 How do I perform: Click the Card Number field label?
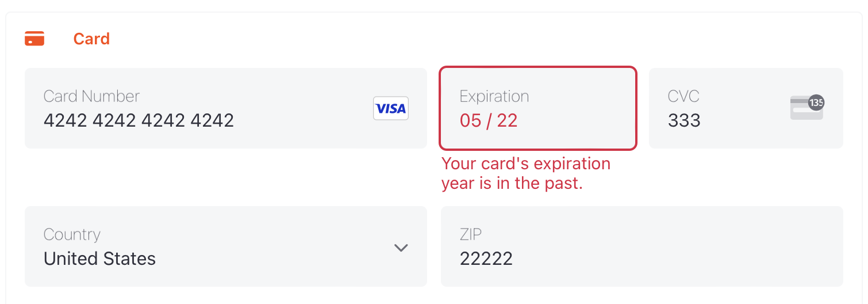pyautogui.click(x=91, y=96)
